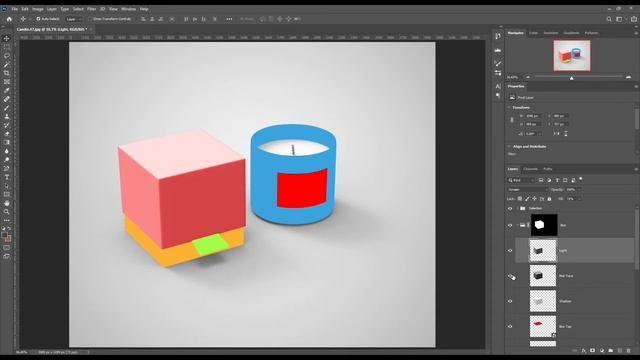The width and height of the screenshot is (640, 360).
Task: Select the Hand tool
Action: click(x=7, y=203)
